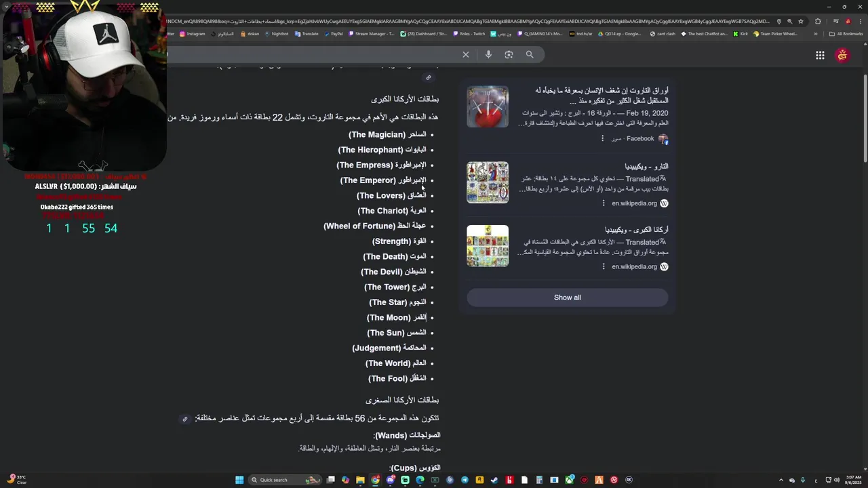868x488 pixels.
Task: Open options menu for the Facebook result
Action: [x=602, y=138]
